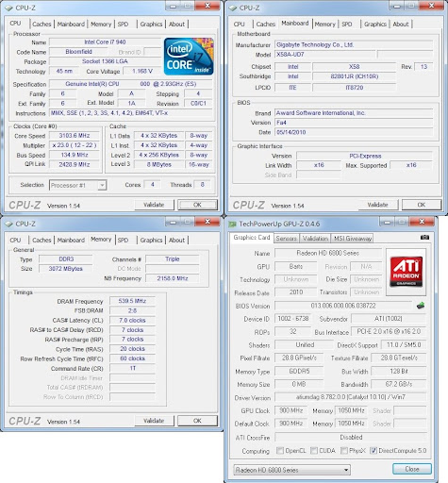448x483 pixels.
Task: Click the Bandwidth 67.2 GB/s field
Action: (399, 384)
